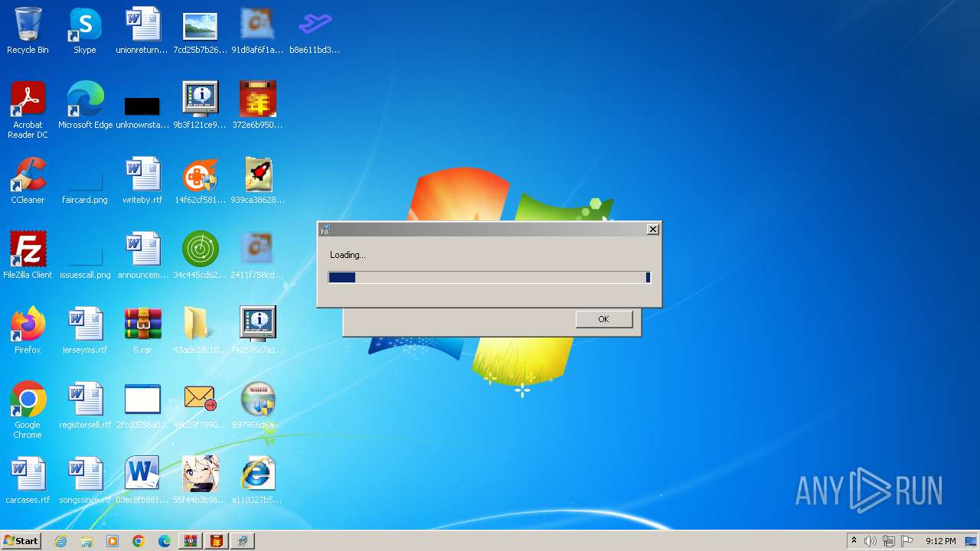This screenshot has width=980, height=551.
Task: Select the 55f44b3b96 anime character icon
Action: click(x=200, y=481)
